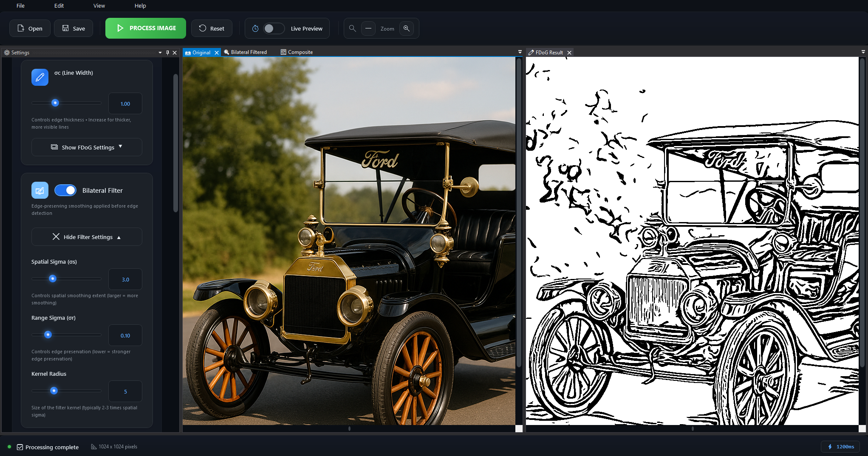Screen dimensions: 868x456
Task: Pin the Settings panel
Action: pos(167,53)
